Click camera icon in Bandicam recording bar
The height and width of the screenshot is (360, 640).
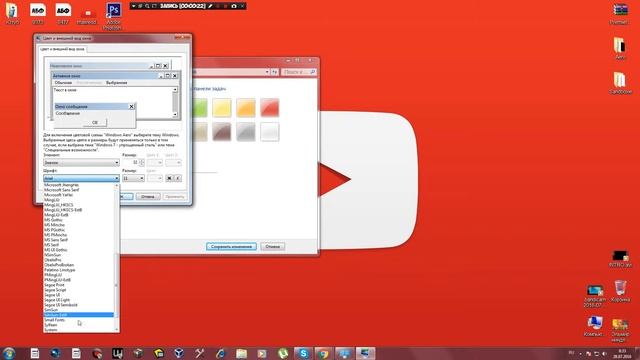coord(234,6)
